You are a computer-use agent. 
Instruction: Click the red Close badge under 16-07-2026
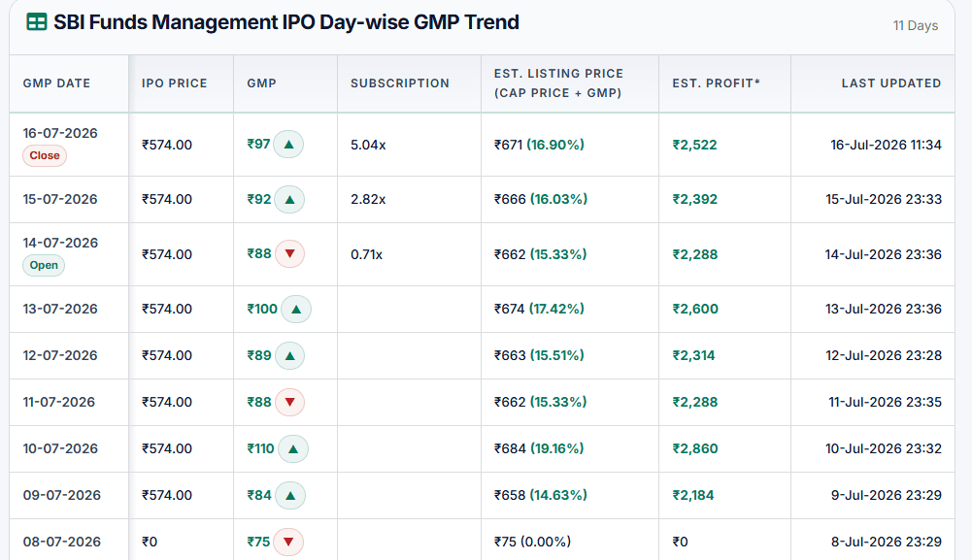[x=45, y=155]
